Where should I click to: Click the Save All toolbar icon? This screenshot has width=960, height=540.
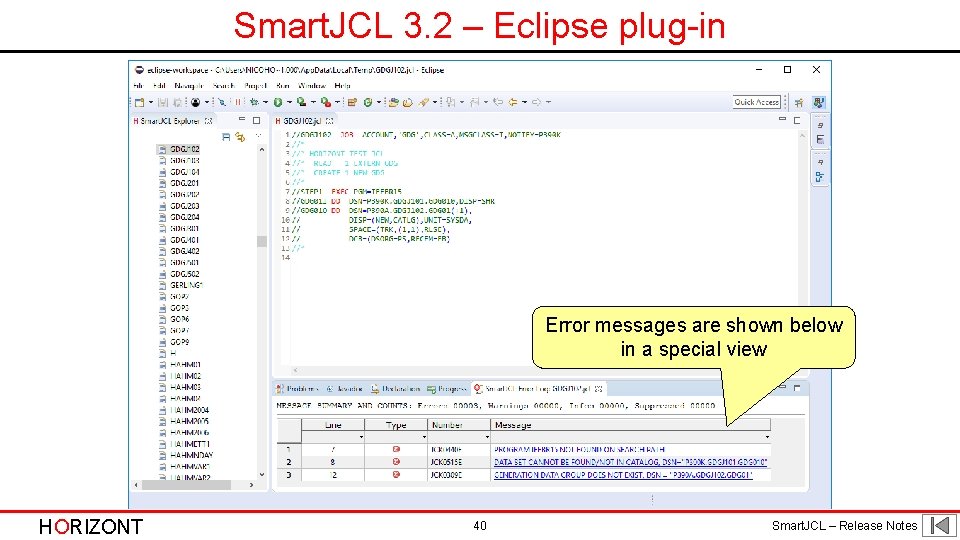point(178,102)
